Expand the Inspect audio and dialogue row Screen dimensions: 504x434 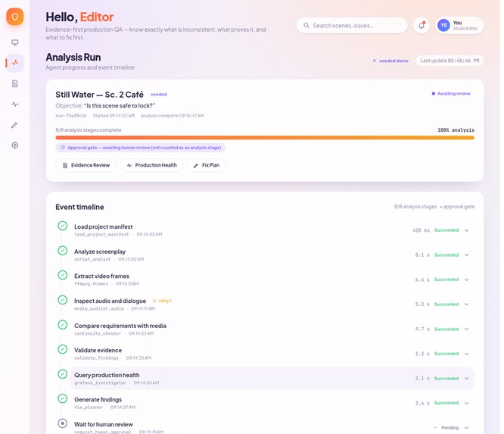coord(466,304)
